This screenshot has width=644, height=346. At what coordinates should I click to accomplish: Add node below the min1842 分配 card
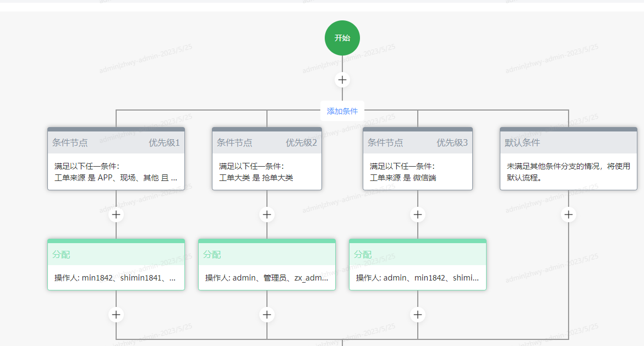[116, 315]
